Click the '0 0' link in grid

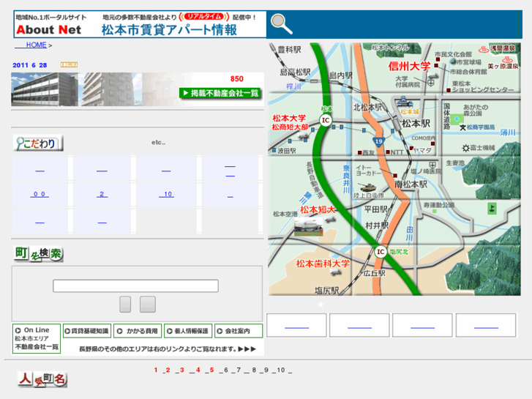pos(40,194)
